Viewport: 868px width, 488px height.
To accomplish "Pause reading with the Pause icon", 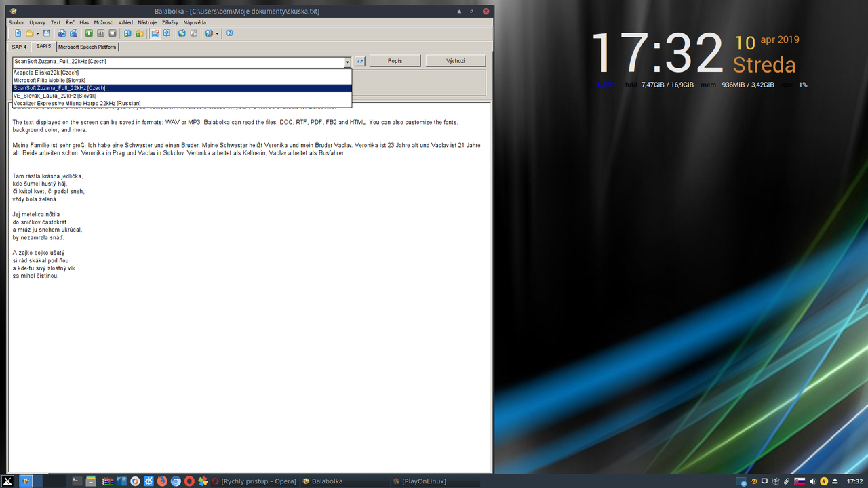I will click(x=100, y=33).
